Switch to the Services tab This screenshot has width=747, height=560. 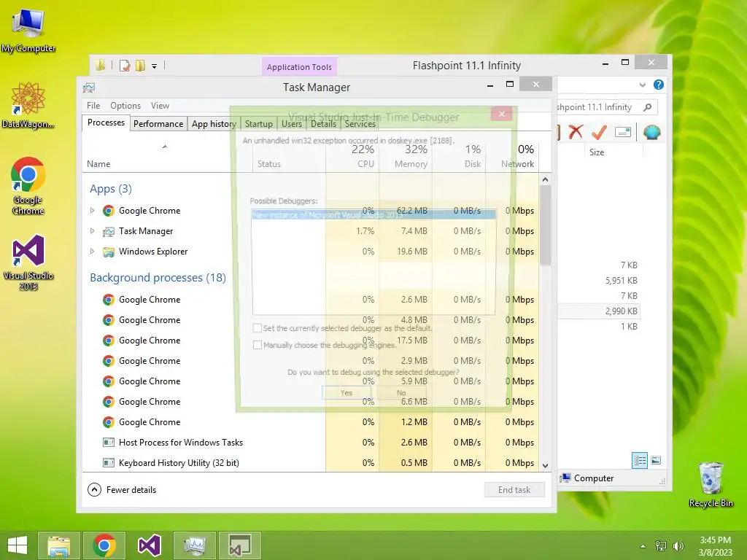point(360,124)
